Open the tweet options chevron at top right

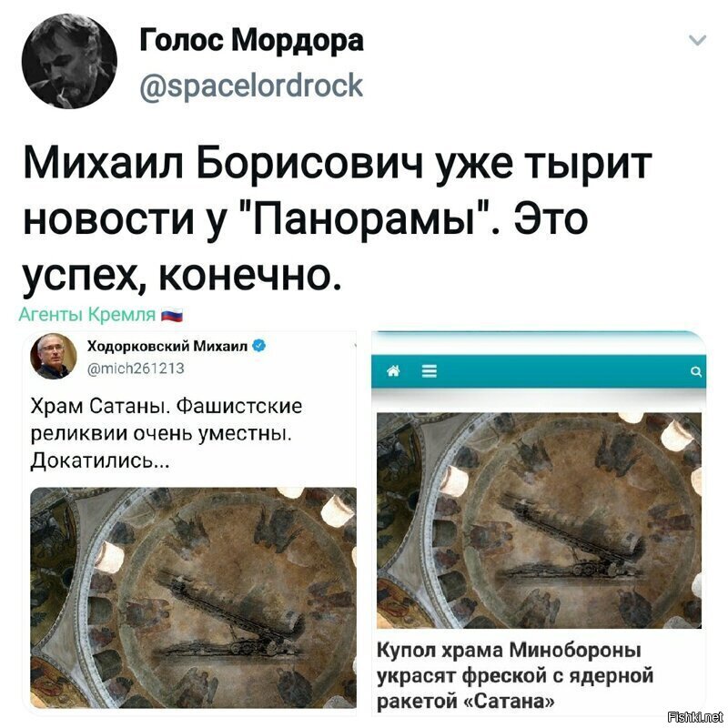pos(697,40)
